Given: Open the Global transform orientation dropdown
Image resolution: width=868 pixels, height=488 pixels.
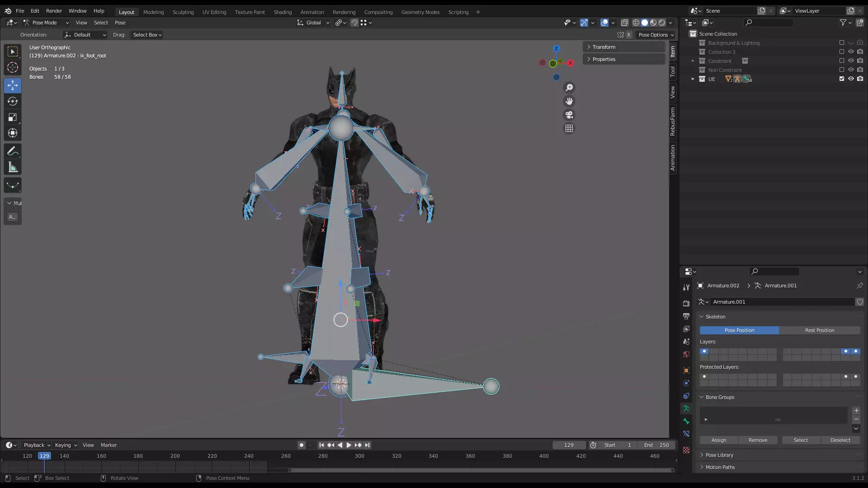Looking at the screenshot, I should 313,23.
